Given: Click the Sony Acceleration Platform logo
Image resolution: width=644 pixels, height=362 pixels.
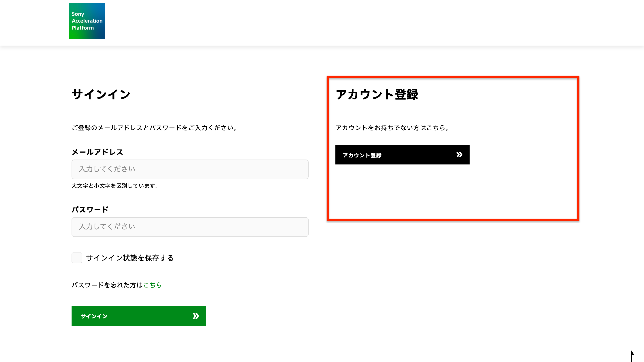Looking at the screenshot, I should pyautogui.click(x=87, y=21).
